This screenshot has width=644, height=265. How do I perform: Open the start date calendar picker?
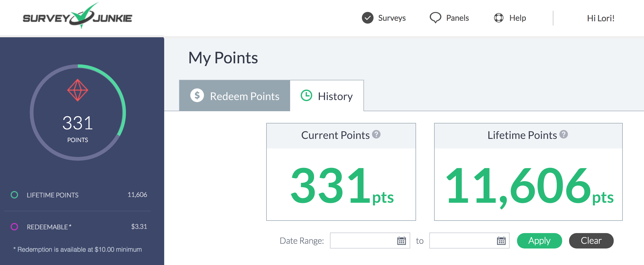coord(401,241)
